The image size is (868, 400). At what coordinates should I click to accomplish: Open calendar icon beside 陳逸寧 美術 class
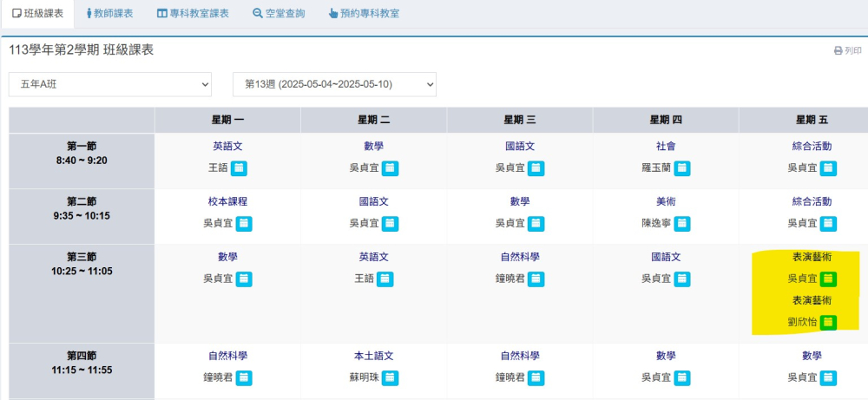(x=682, y=224)
